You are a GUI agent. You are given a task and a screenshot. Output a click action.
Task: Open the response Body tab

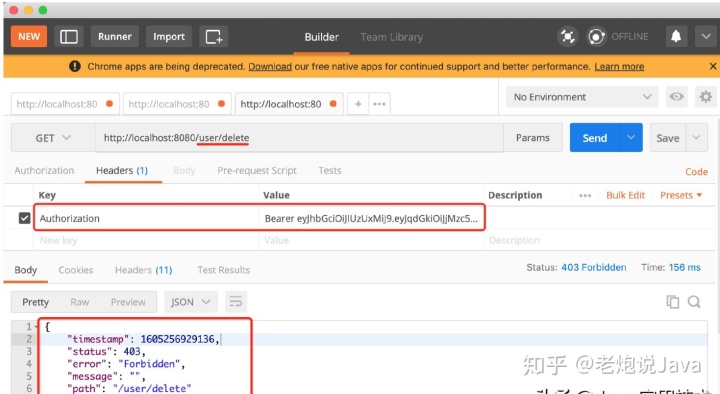pyautogui.click(x=25, y=270)
